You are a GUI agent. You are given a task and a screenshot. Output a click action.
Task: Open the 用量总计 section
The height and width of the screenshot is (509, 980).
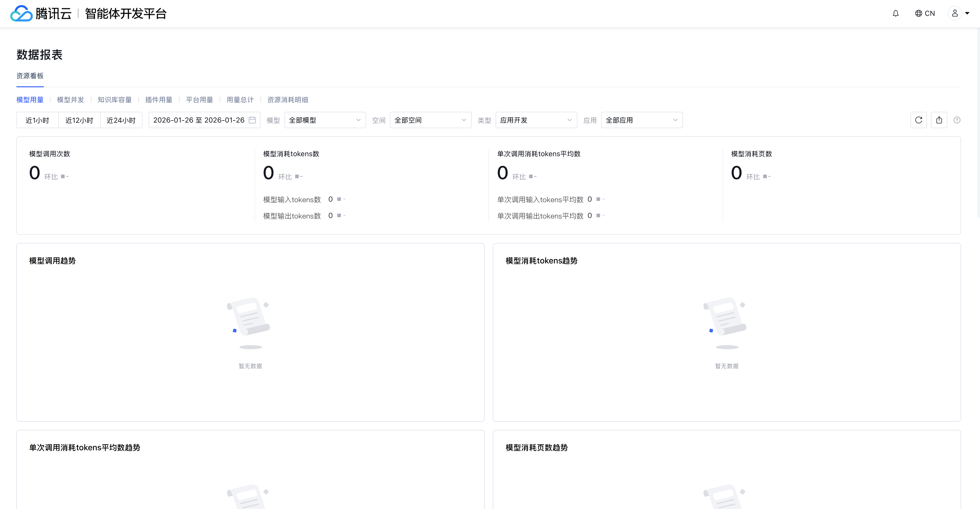pos(240,100)
